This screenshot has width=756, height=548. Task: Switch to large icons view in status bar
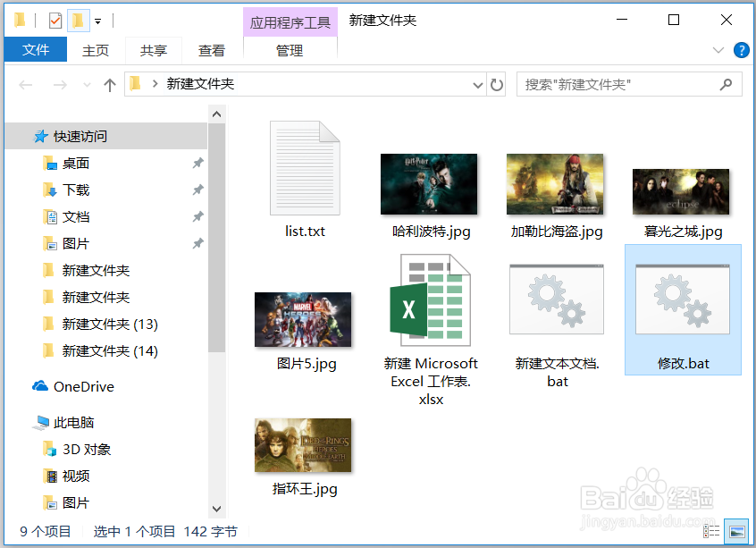click(736, 532)
